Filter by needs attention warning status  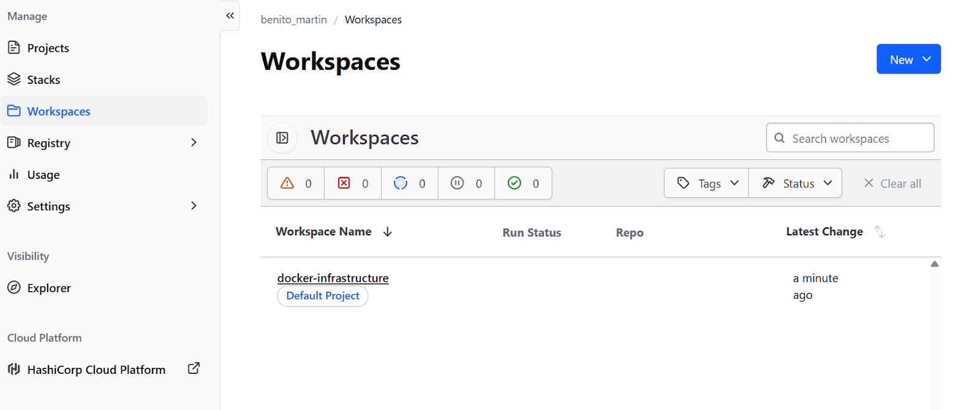click(296, 183)
